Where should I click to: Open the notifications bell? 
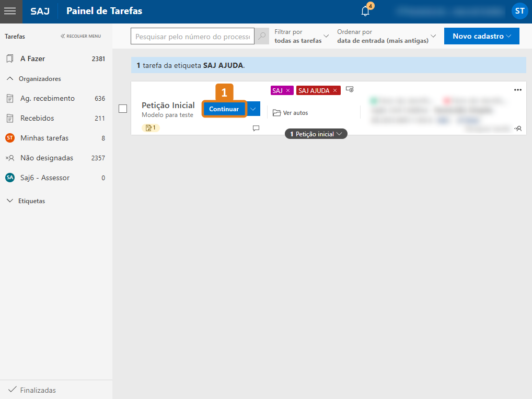pos(365,11)
